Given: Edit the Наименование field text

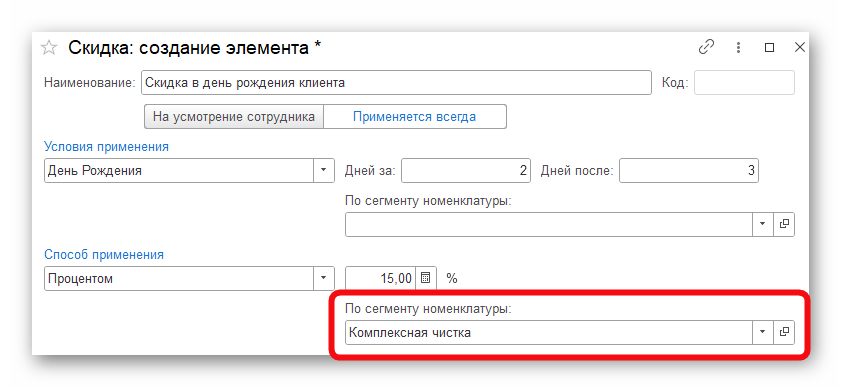Looking at the screenshot, I should (x=396, y=83).
